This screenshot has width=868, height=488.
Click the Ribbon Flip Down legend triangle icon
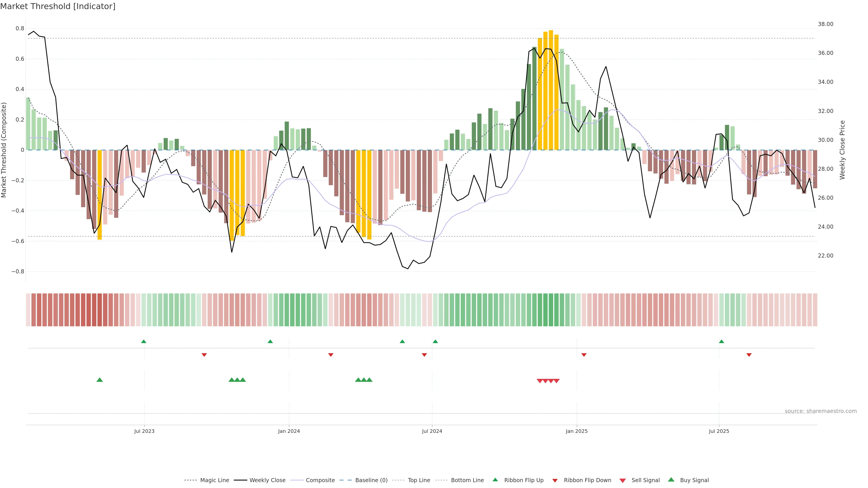coord(555,481)
